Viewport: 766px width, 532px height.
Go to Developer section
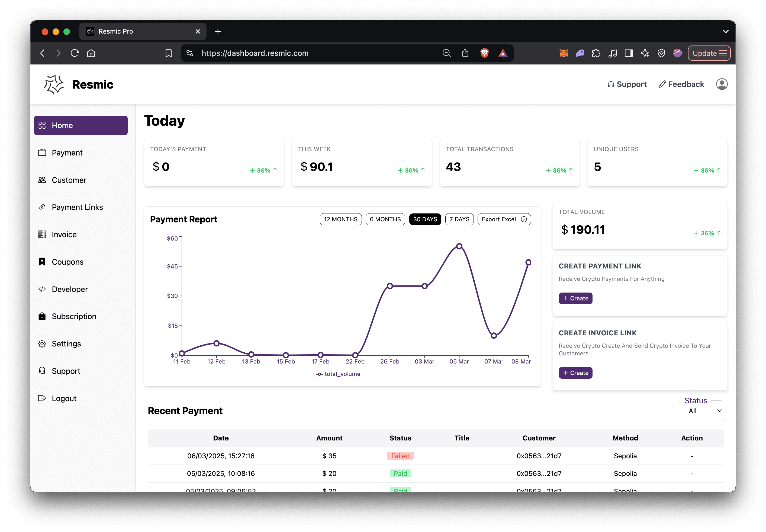pyautogui.click(x=70, y=289)
